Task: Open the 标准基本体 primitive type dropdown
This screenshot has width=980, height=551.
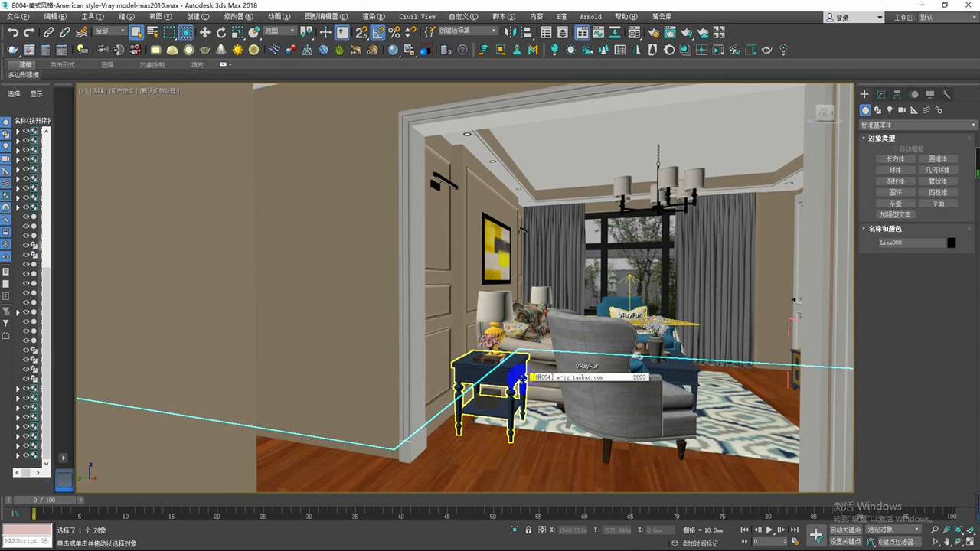Action: click(918, 125)
